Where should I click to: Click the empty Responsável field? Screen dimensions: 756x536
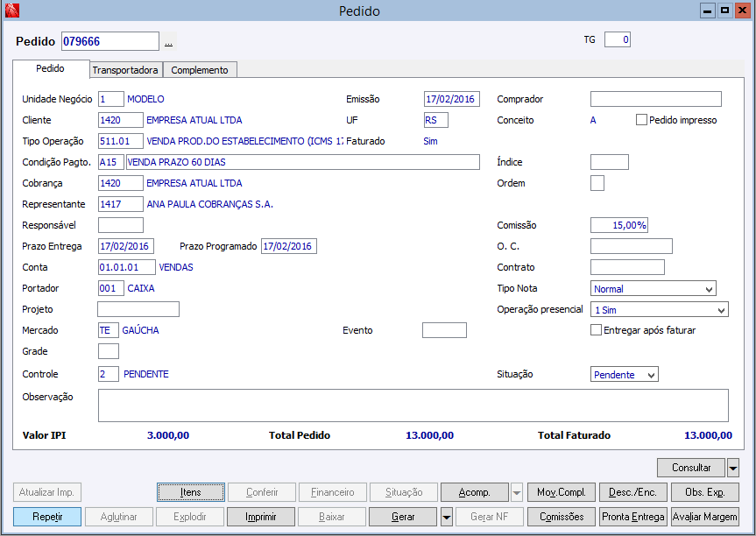(x=121, y=225)
